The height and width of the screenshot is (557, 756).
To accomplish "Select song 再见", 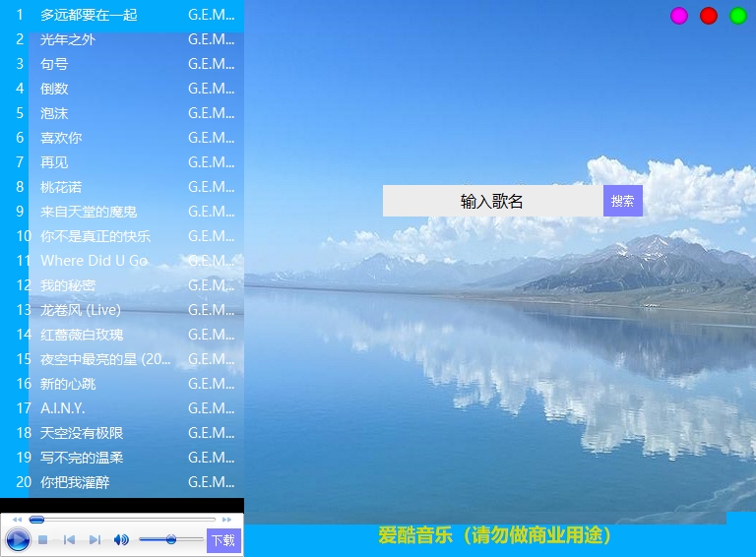I will [x=54, y=162].
